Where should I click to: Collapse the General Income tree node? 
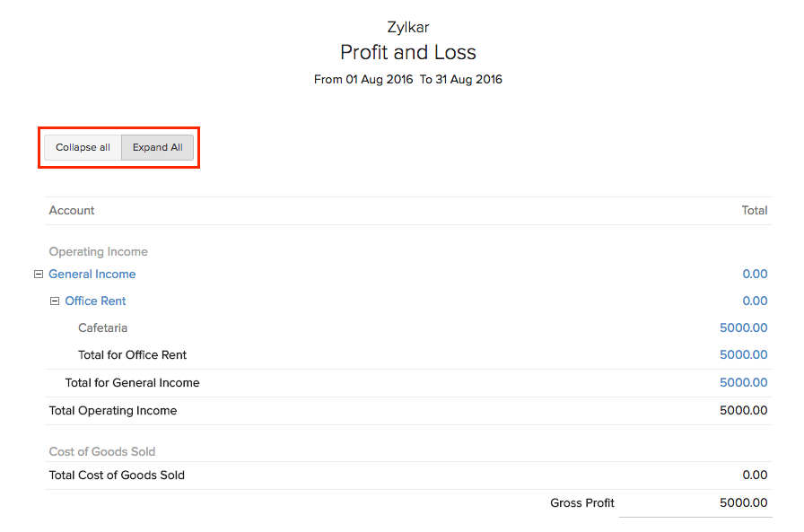point(39,275)
